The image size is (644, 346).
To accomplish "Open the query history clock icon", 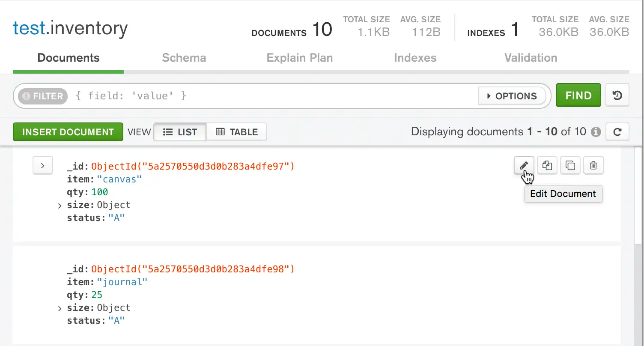I will [x=617, y=95].
